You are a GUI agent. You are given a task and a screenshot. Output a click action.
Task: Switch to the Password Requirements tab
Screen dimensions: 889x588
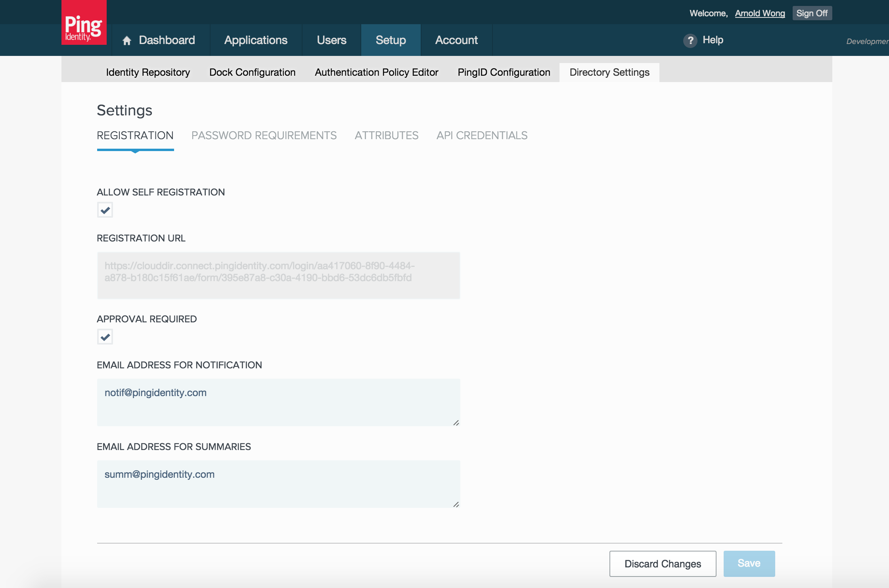[x=264, y=136]
